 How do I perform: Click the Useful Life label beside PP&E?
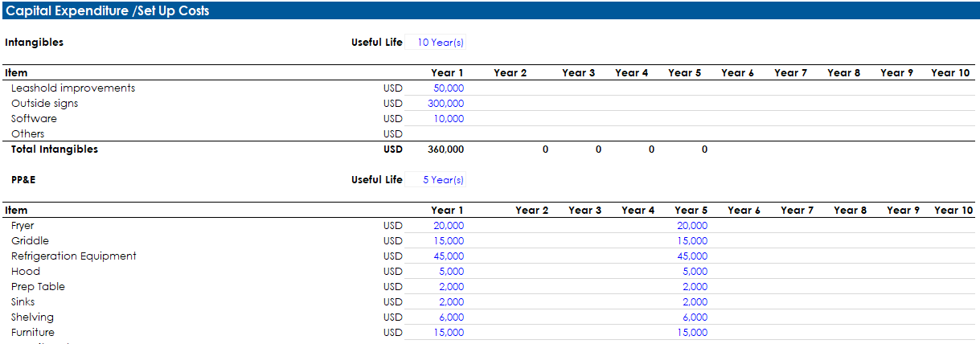click(377, 180)
